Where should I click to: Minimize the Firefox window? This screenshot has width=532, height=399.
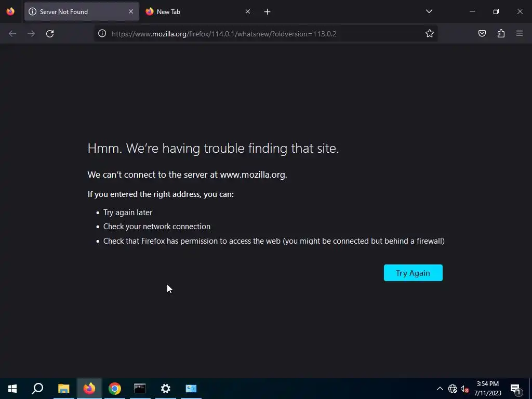pos(472,11)
